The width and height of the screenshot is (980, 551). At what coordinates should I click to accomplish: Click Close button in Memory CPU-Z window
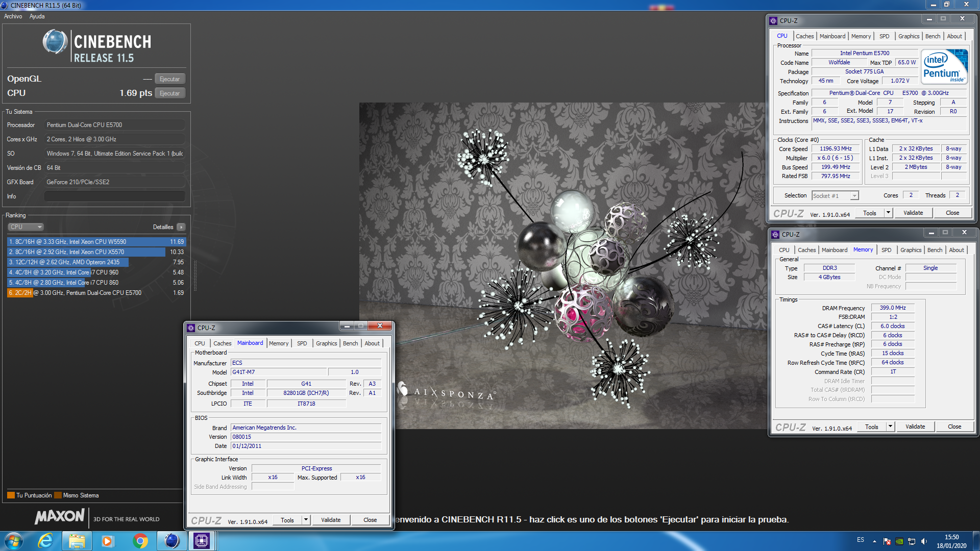(954, 427)
